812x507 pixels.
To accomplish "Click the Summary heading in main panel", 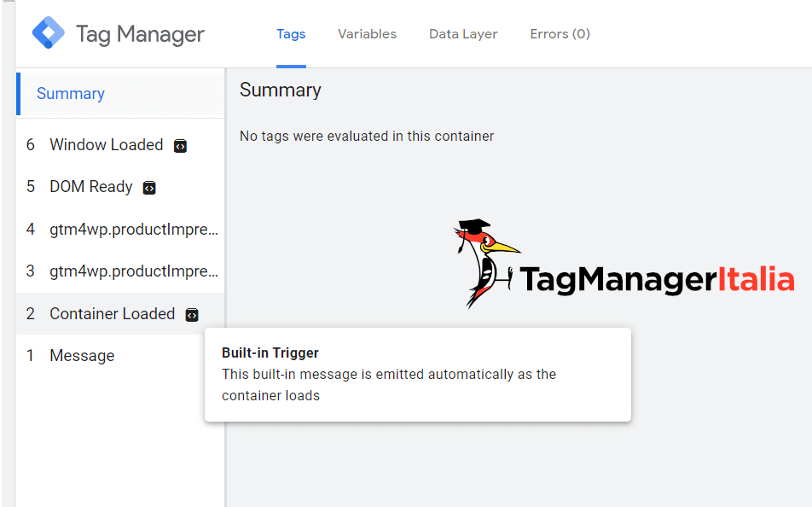I will click(280, 90).
